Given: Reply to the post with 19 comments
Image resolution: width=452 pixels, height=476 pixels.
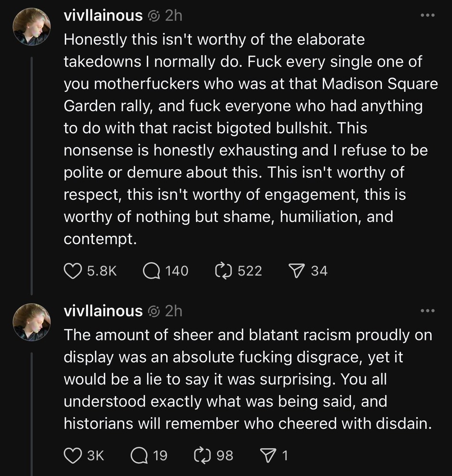Looking at the screenshot, I should [x=140, y=456].
